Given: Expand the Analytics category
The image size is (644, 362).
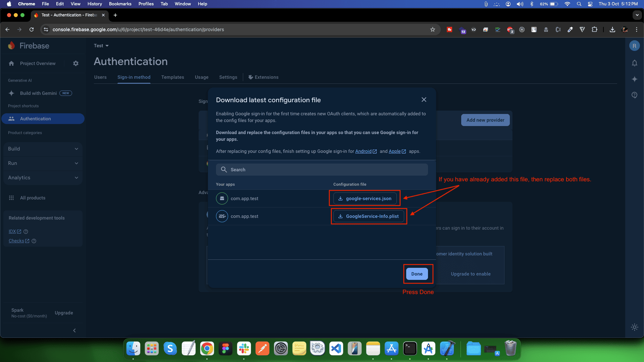Looking at the screenshot, I should point(43,178).
